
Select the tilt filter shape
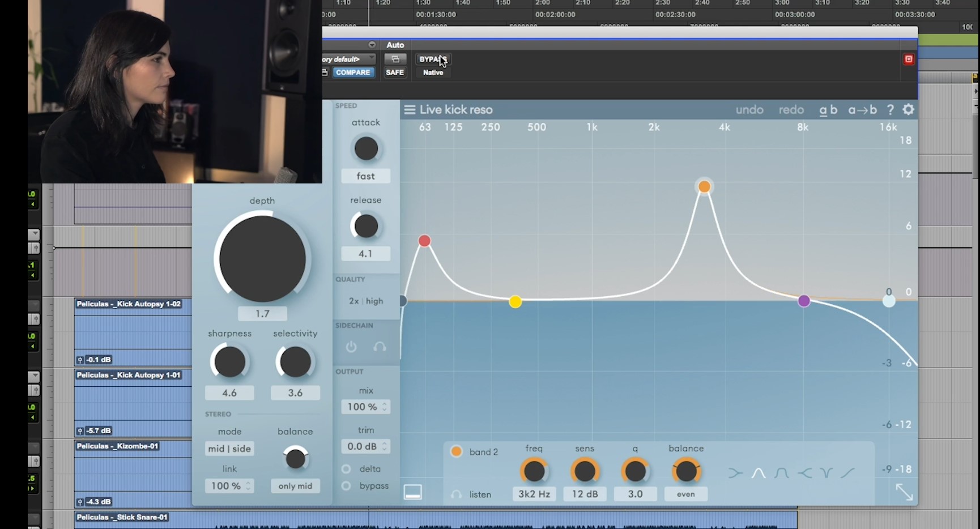[x=848, y=473]
